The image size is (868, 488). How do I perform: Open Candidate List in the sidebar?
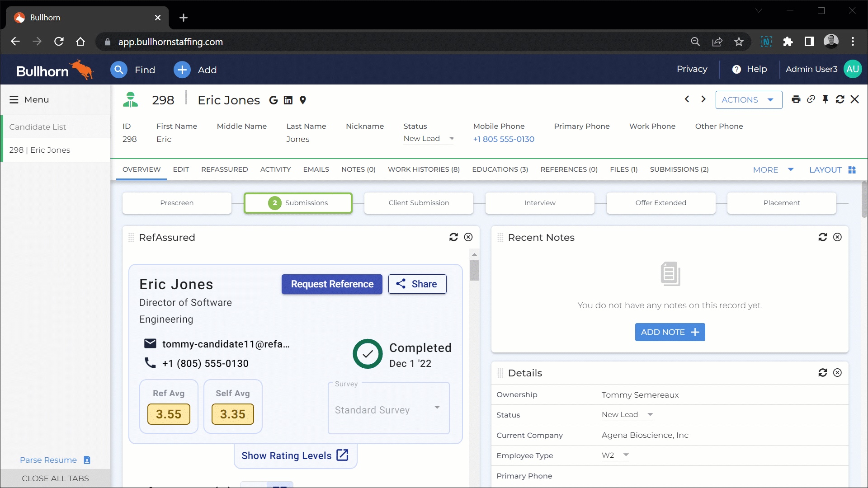[56, 127]
